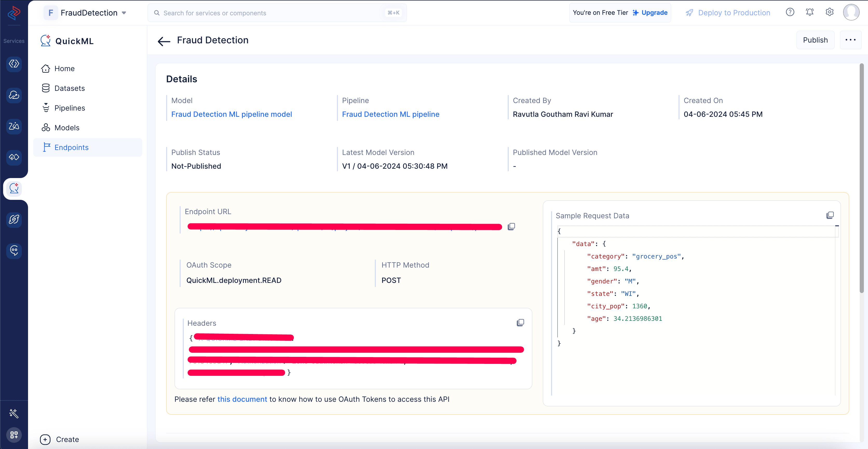
Task: Click the "city_pop": 1360 line
Action: [619, 306]
